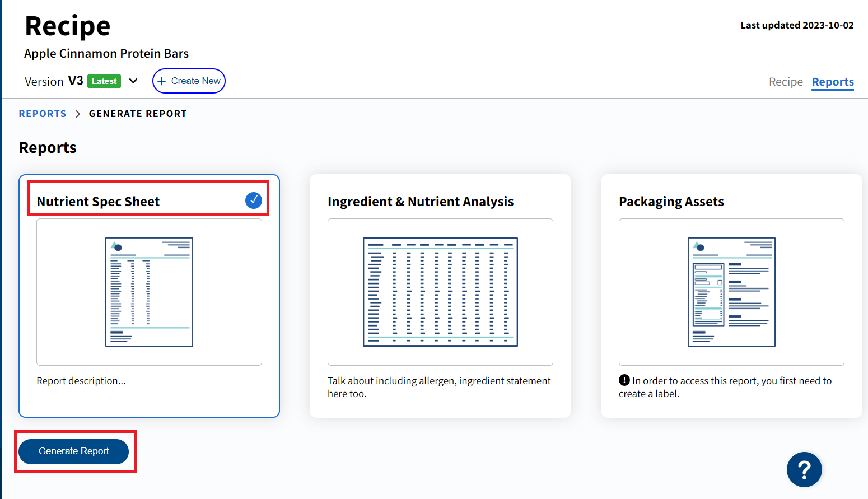Open the breadcrumb chevron between REPORTS and GENERATE REPORT
This screenshot has width=868, height=499.
(x=77, y=113)
